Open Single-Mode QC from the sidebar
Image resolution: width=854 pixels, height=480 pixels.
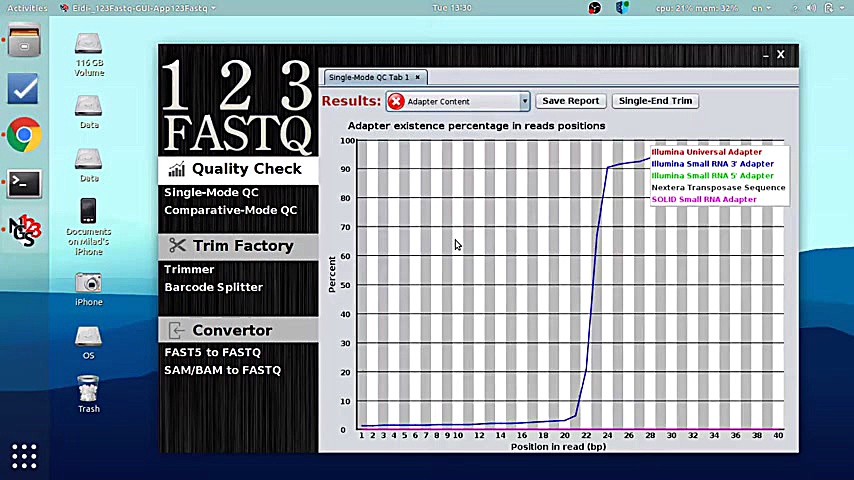(x=211, y=192)
